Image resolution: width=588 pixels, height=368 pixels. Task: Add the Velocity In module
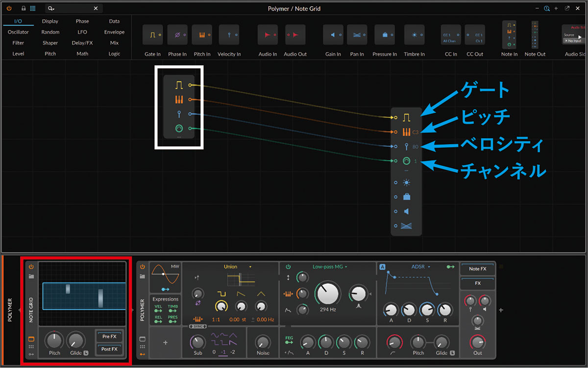pyautogui.click(x=229, y=35)
